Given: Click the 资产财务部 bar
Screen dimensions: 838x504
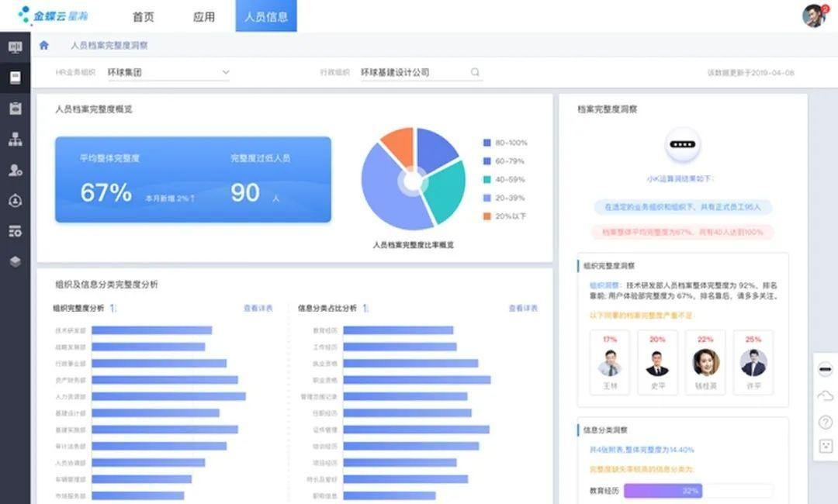Looking at the screenshot, I should tap(164, 380).
